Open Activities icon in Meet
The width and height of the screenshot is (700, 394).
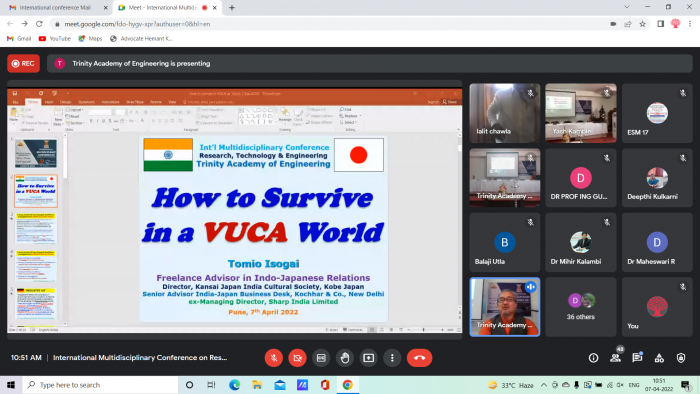click(x=659, y=358)
